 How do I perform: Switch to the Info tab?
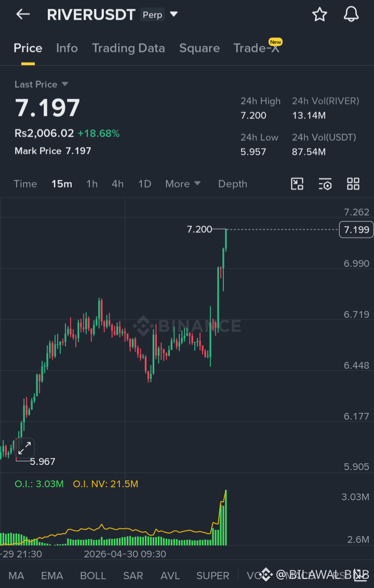pos(67,48)
